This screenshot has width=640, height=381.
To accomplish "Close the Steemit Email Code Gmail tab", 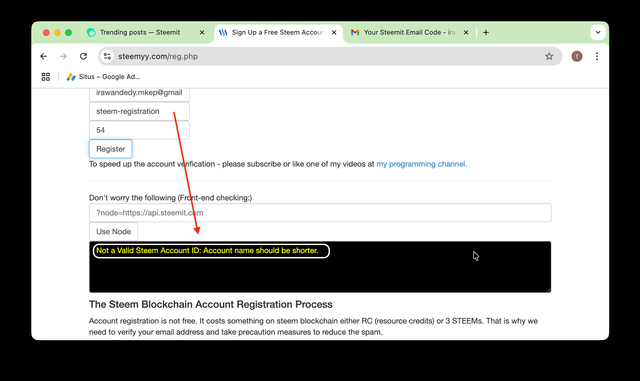I will coord(466,32).
